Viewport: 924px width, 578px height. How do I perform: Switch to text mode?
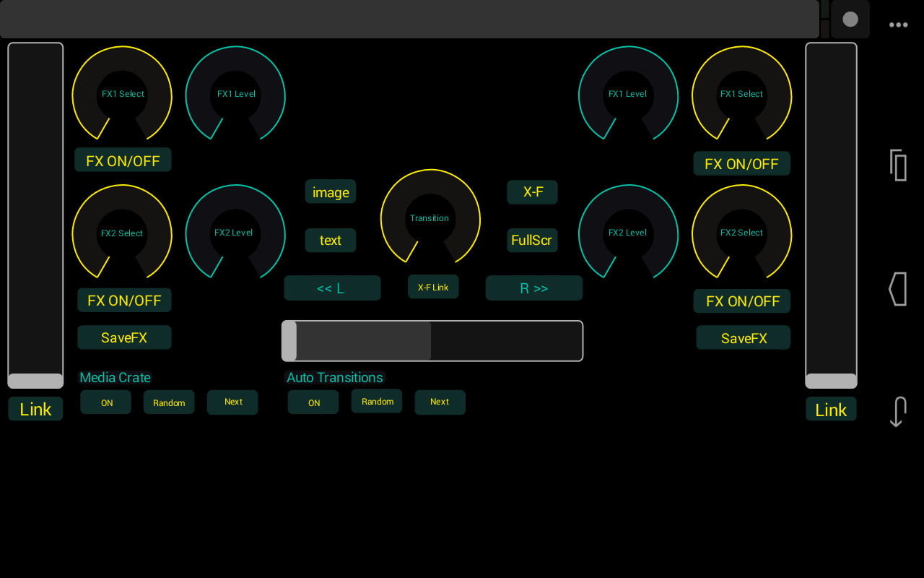coord(330,240)
